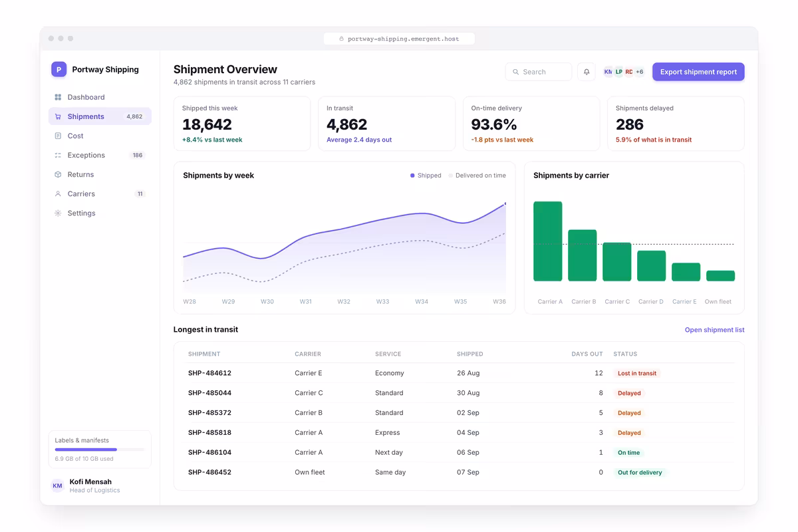Go to the Cost section
The width and height of the screenshot is (798, 532).
(100, 136)
